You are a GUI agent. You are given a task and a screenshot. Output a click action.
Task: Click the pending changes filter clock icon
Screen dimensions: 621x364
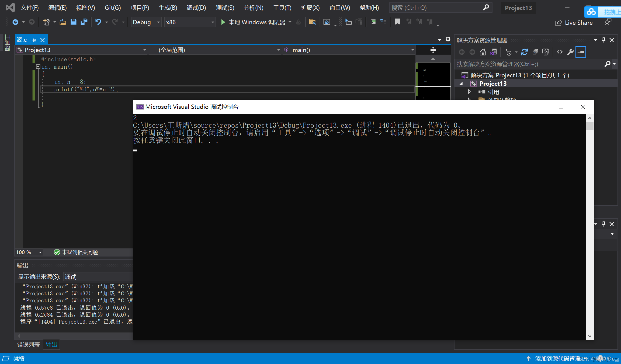[x=508, y=52]
